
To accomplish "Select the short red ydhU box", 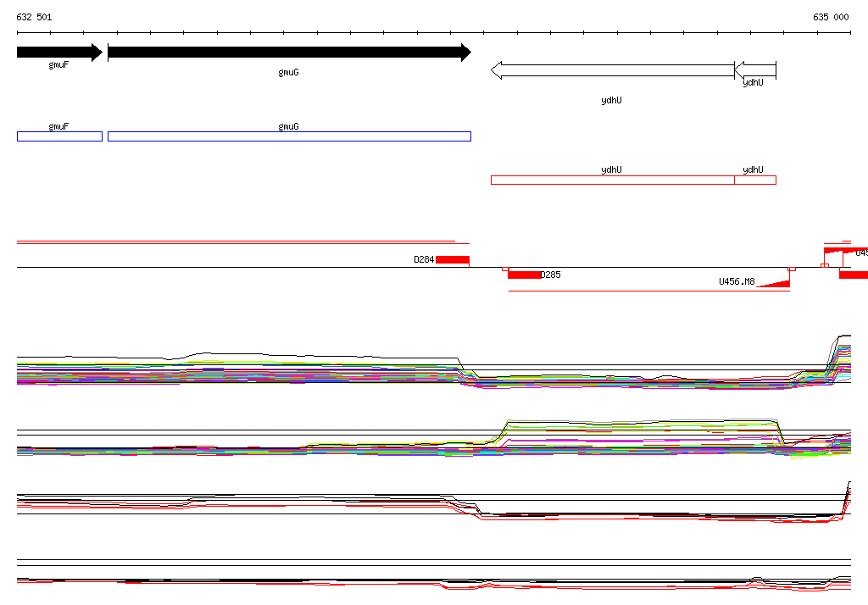I will (x=755, y=180).
